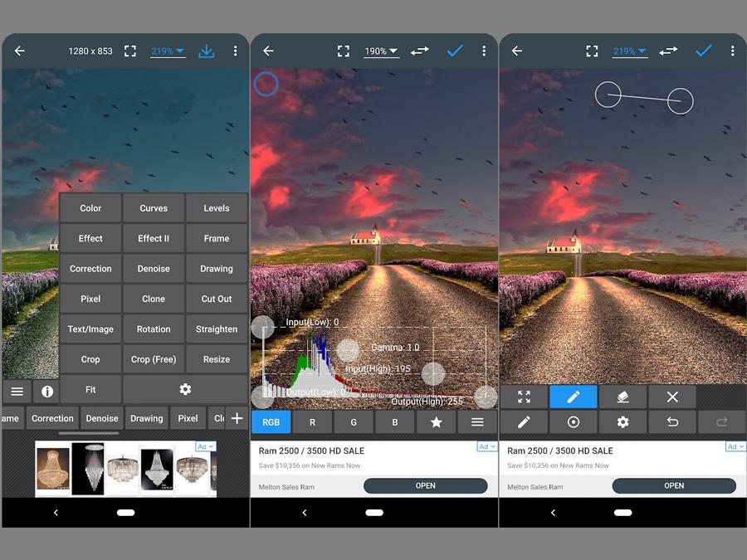Click the Gamma slider handle on histogram

[x=348, y=350]
